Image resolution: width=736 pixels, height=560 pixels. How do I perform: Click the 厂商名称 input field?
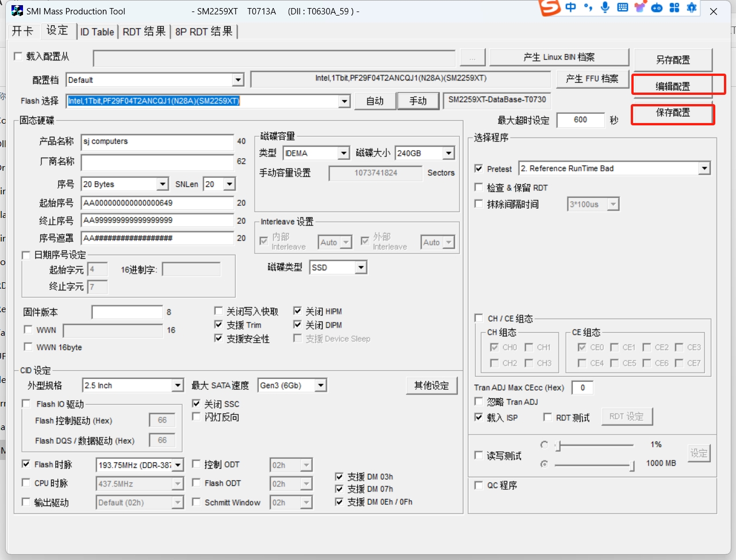pyautogui.click(x=158, y=162)
